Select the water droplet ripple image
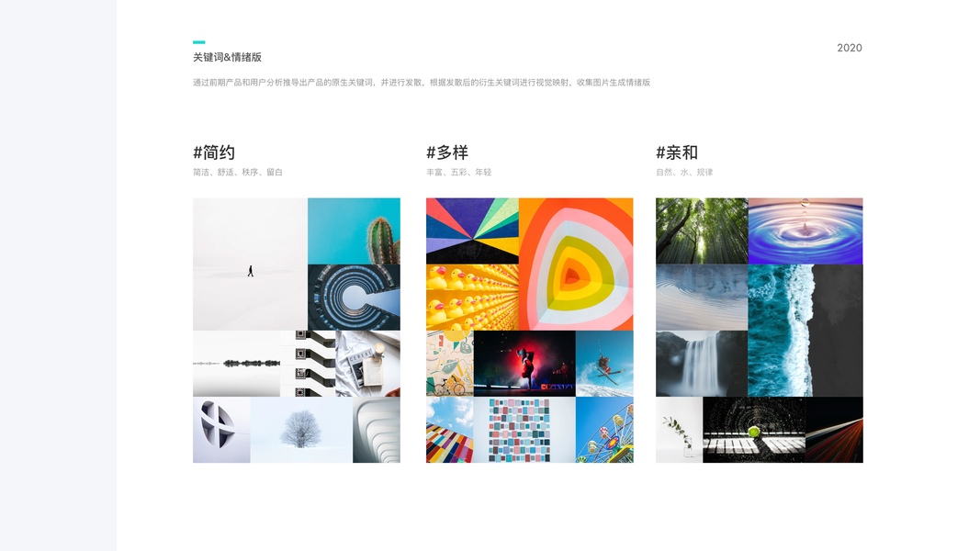Viewport: 980px width, 551px height. coord(805,231)
